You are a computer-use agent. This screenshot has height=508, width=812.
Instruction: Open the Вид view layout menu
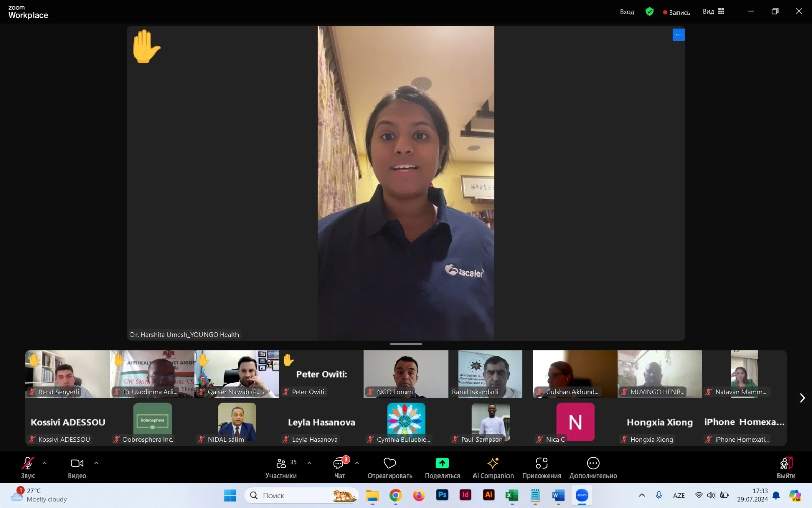click(714, 11)
